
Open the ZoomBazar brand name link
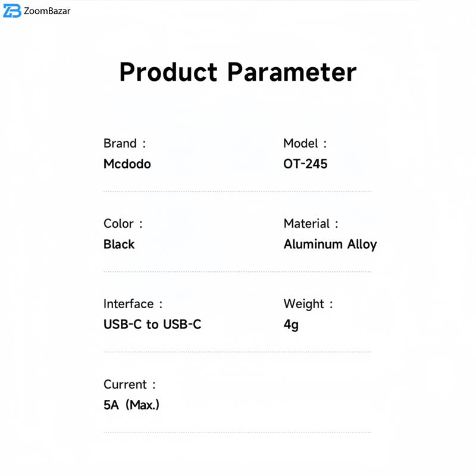47,11
